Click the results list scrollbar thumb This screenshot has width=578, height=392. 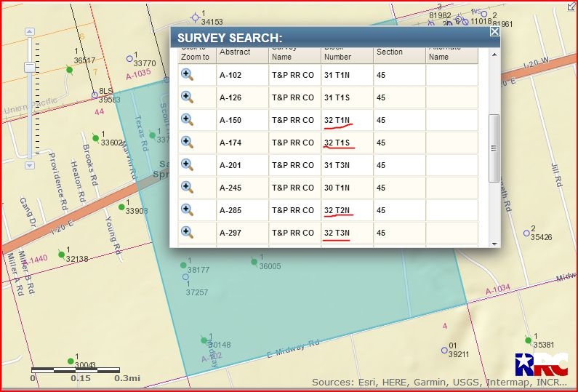point(494,148)
